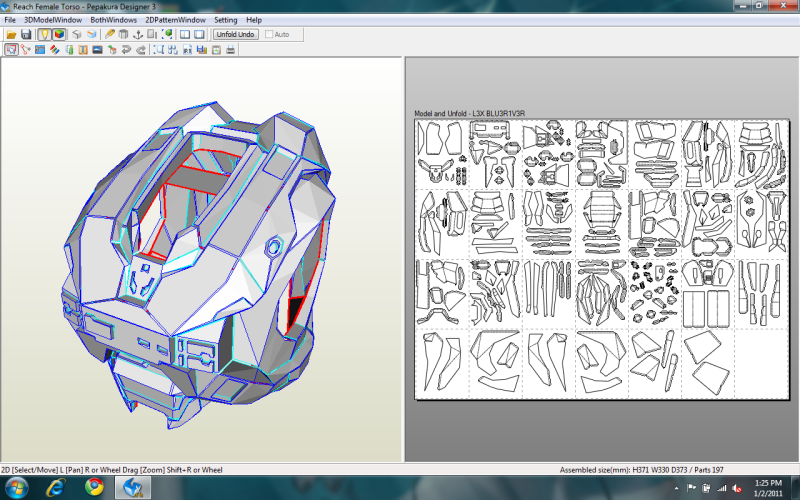This screenshot has height=500, width=800.
Task: Click the blue-bracket page select icon
Action: pos(159,50)
